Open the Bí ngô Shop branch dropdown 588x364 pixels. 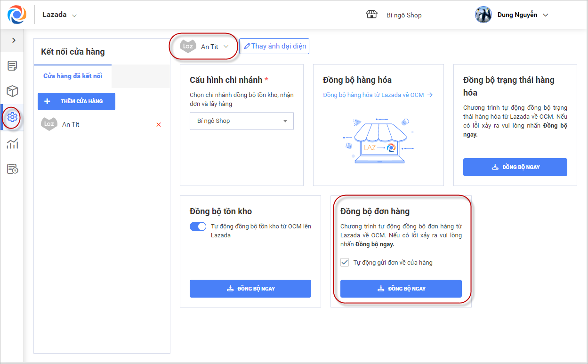point(242,121)
